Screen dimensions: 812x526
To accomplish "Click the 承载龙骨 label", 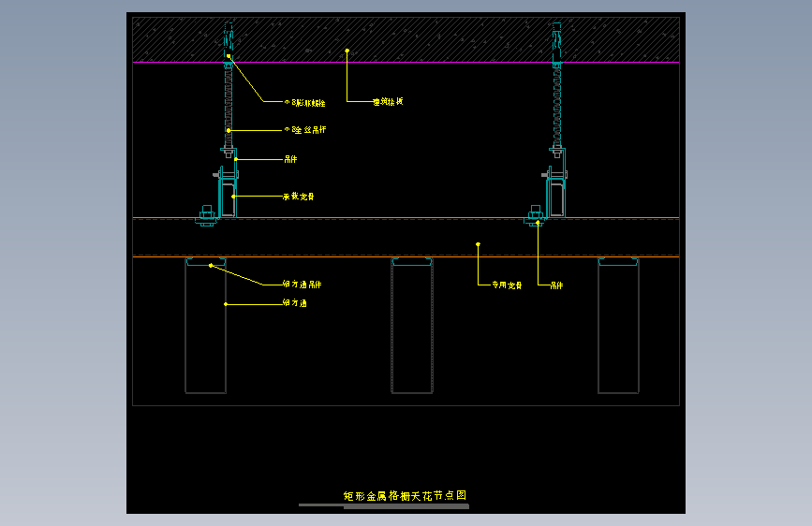I will point(298,197).
